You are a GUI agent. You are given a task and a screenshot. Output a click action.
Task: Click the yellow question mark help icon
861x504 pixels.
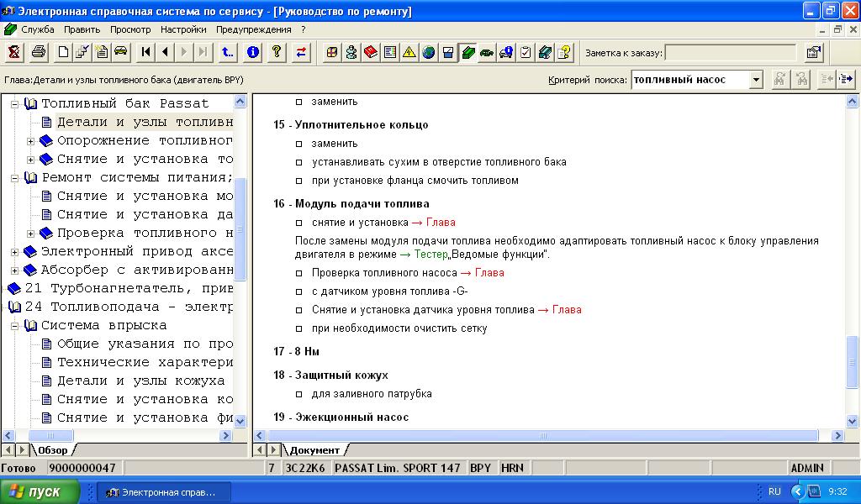[x=277, y=52]
